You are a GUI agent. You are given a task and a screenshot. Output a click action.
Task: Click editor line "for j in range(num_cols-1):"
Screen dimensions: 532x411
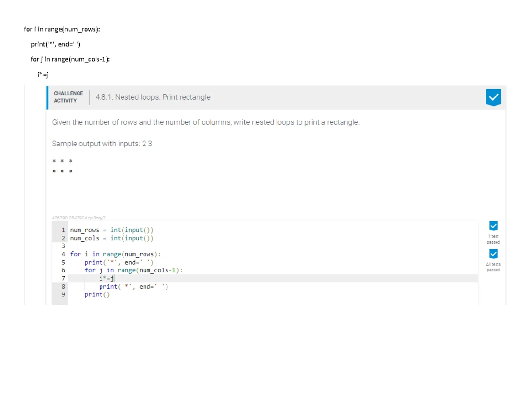(133, 270)
